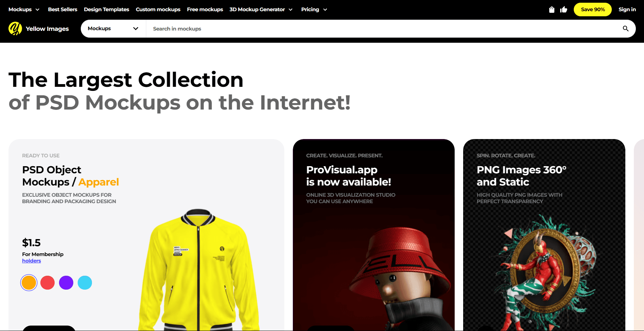The height and width of the screenshot is (331, 644).
Task: Open Design Templates page
Action: pos(107,9)
